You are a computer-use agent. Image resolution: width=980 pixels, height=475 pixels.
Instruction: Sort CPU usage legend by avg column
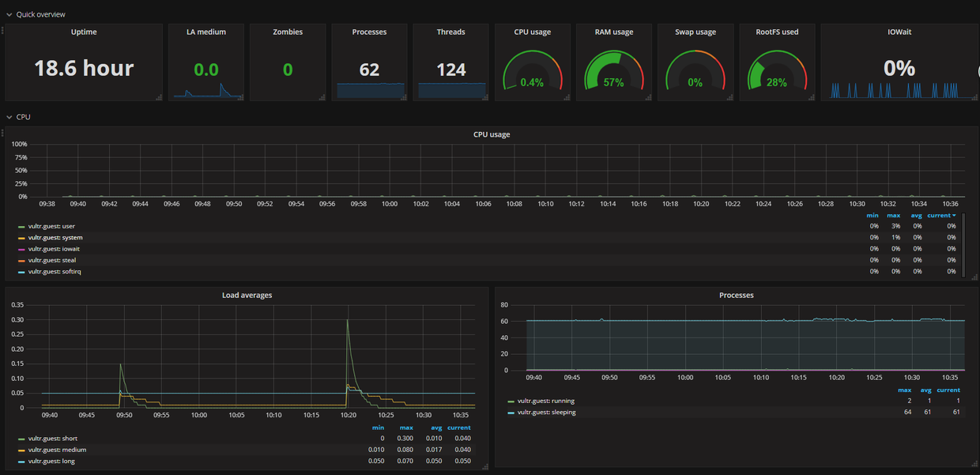pyautogui.click(x=917, y=215)
